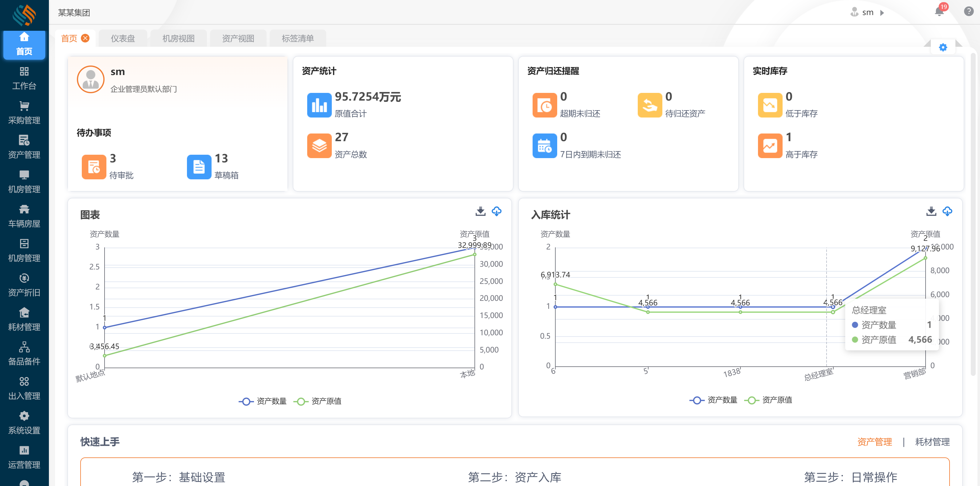Close the 首页 tab
The width and height of the screenshot is (980, 486).
pyautogui.click(x=85, y=38)
